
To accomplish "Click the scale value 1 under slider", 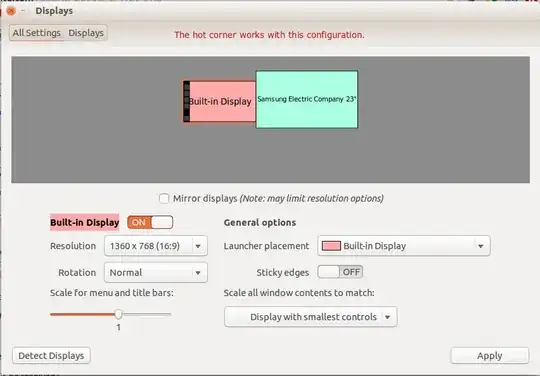I will [x=118, y=327].
